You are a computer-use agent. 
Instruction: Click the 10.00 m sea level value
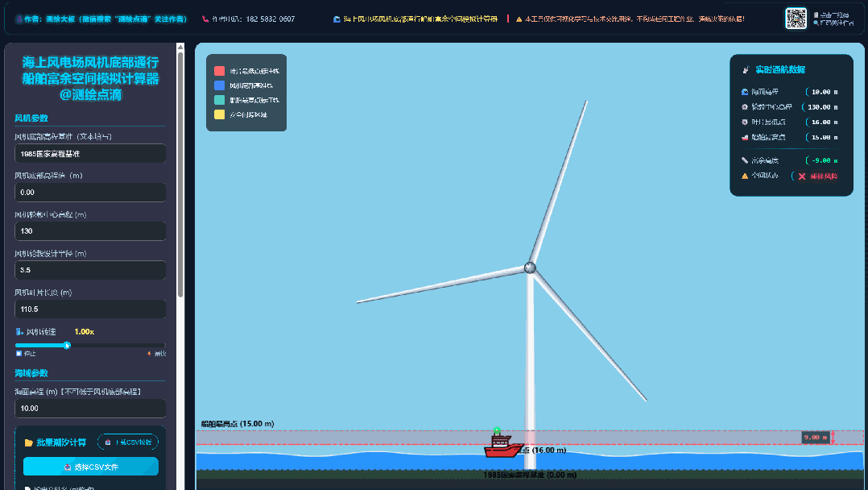point(825,92)
